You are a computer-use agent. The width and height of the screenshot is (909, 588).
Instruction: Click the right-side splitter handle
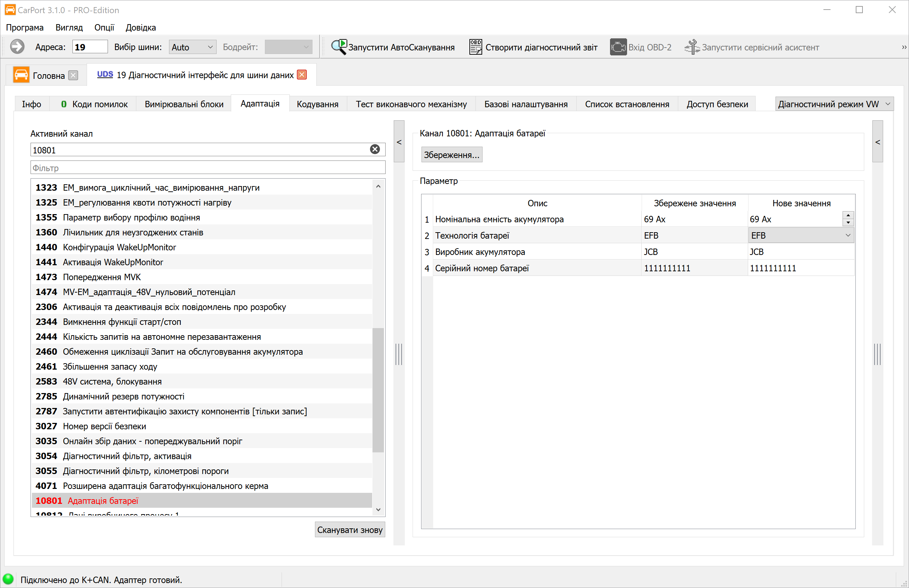(x=878, y=354)
